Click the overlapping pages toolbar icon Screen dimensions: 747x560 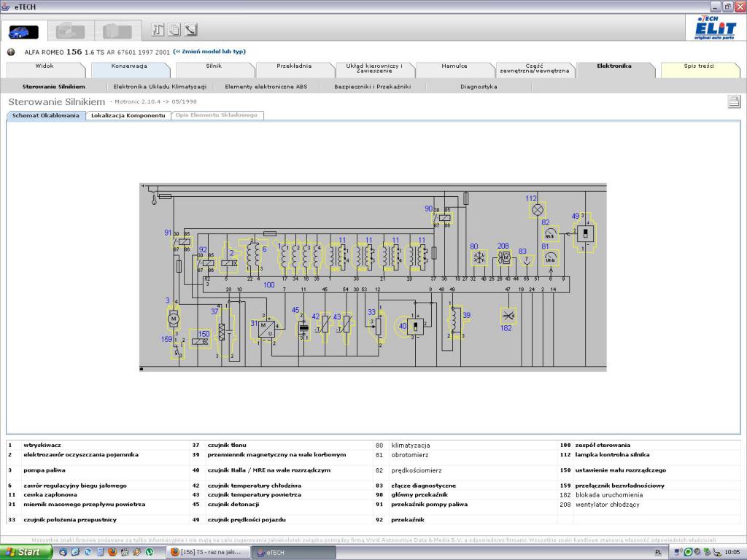[174, 30]
